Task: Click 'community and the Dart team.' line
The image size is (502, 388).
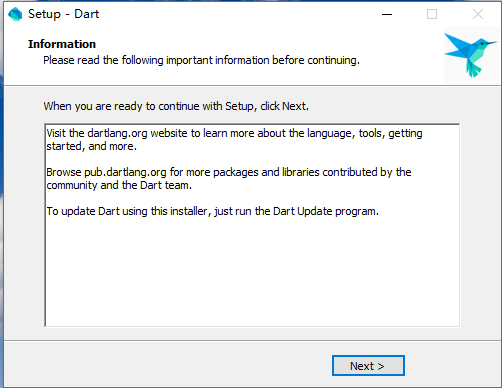Action: click(119, 185)
